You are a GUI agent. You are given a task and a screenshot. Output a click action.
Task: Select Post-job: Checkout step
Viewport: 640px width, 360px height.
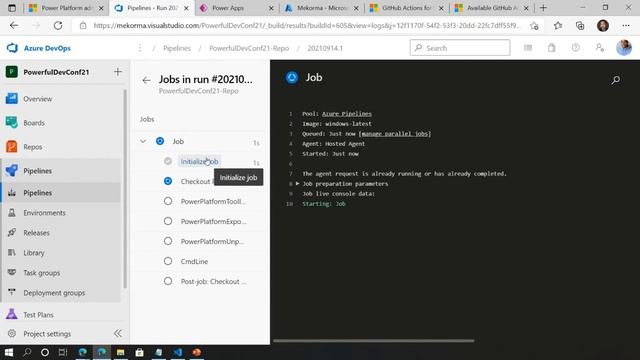213,281
